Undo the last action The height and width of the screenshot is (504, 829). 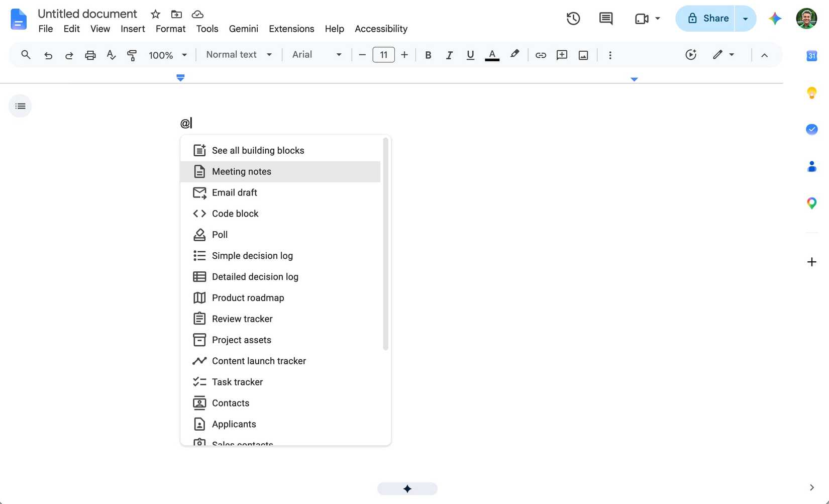pyautogui.click(x=48, y=55)
